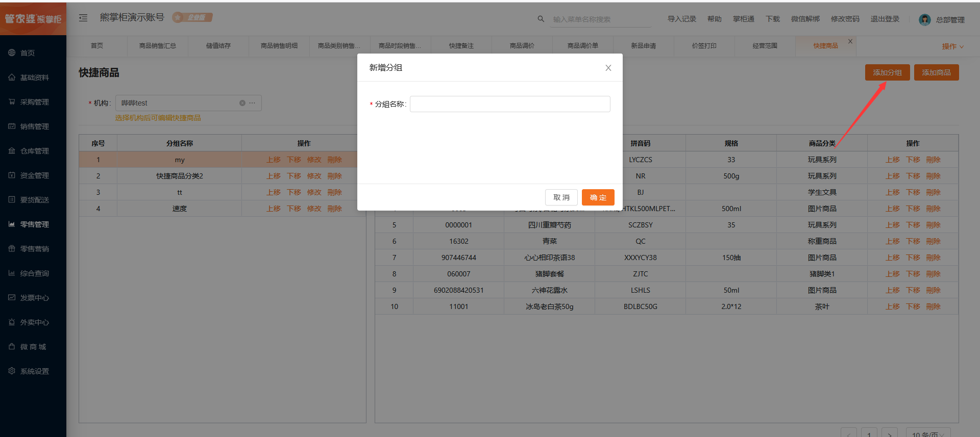Click the 分组名称 input field
980x437 pixels.
[509, 104]
